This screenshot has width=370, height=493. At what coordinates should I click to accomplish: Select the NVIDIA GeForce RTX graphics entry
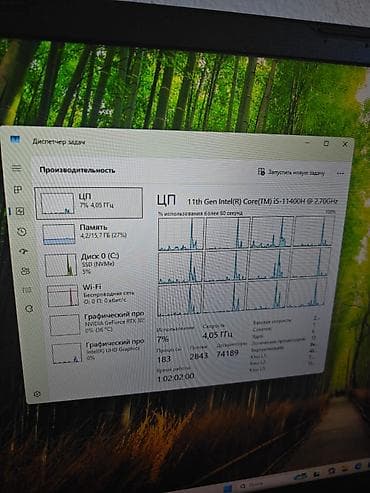coord(97,323)
